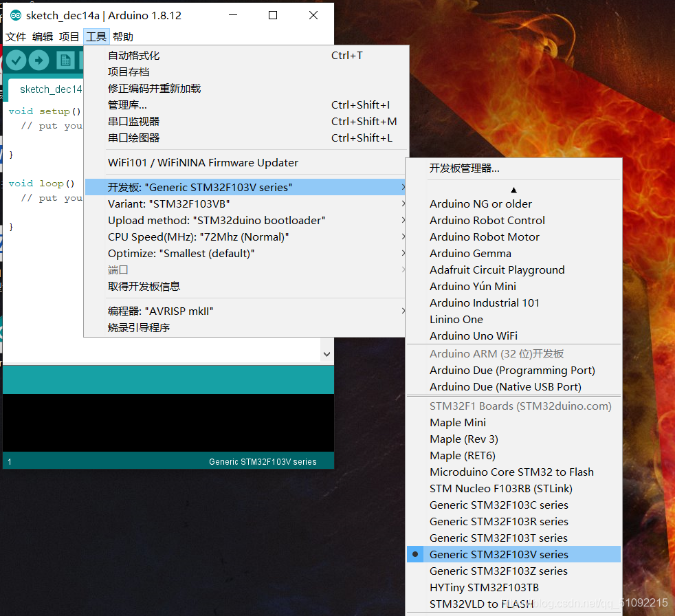The image size is (675, 616).
Task: Choose Generic STM32F103C series
Action: (513, 505)
